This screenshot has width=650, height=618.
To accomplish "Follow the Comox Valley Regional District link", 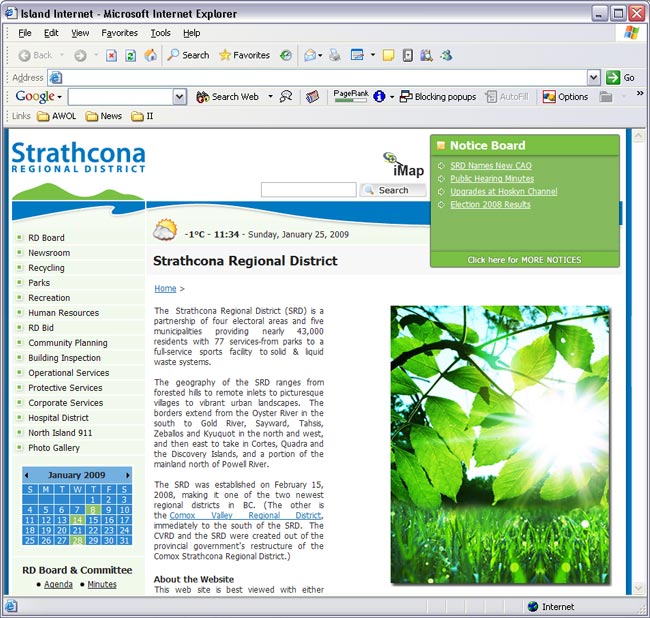I will click(246, 515).
